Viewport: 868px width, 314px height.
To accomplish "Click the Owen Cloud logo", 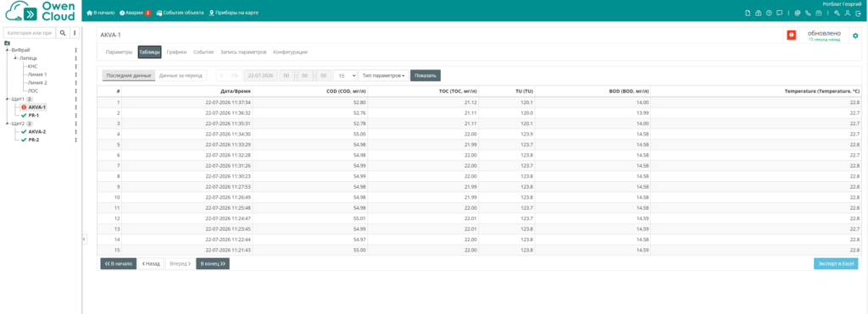I will point(40,11).
